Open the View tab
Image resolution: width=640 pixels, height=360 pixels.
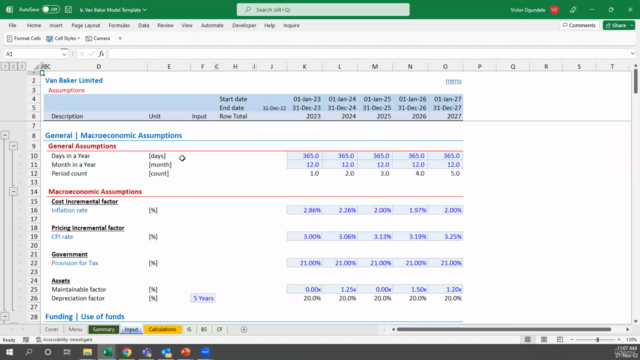tap(187, 25)
